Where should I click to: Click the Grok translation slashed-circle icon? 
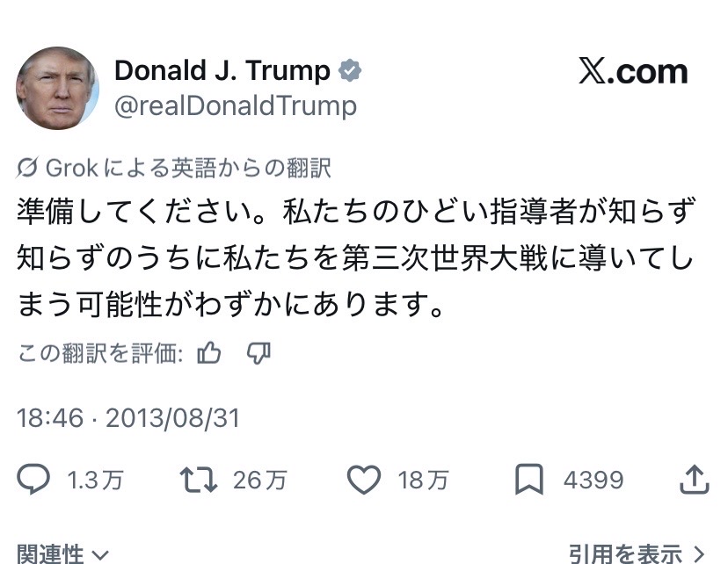pyautogui.click(x=27, y=168)
